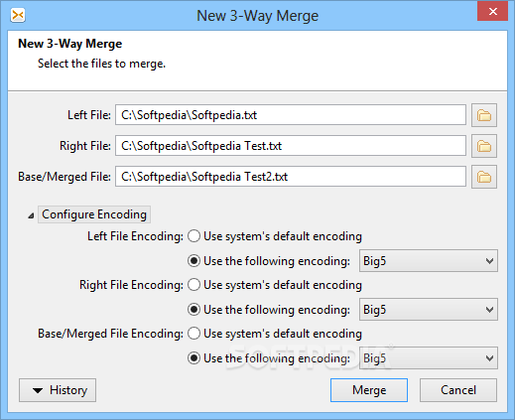
Task: Click the Right File path field
Action: (x=291, y=146)
